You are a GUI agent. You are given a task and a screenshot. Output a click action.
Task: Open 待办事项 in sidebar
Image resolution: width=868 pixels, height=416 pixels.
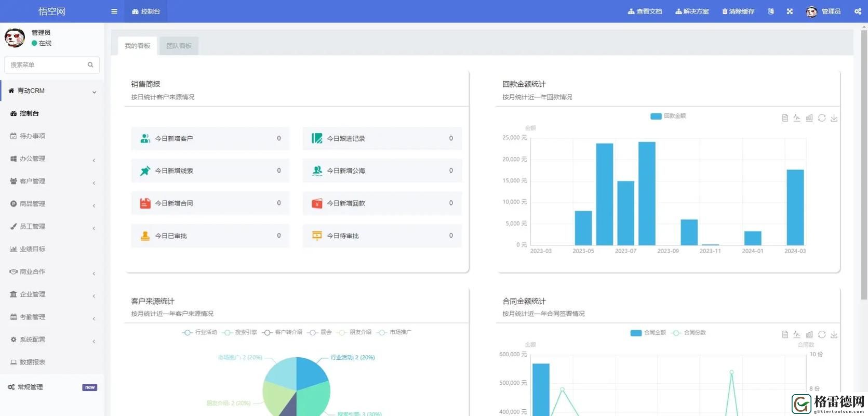click(x=52, y=136)
